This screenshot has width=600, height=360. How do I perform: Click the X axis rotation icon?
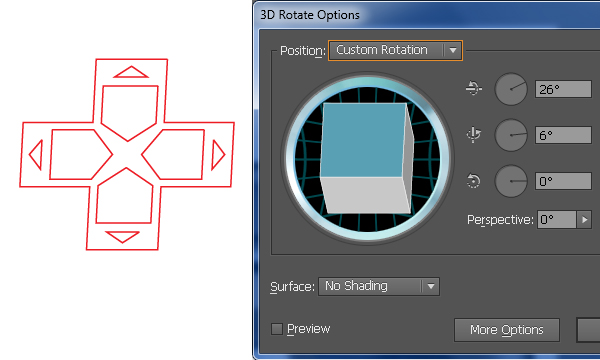474,88
